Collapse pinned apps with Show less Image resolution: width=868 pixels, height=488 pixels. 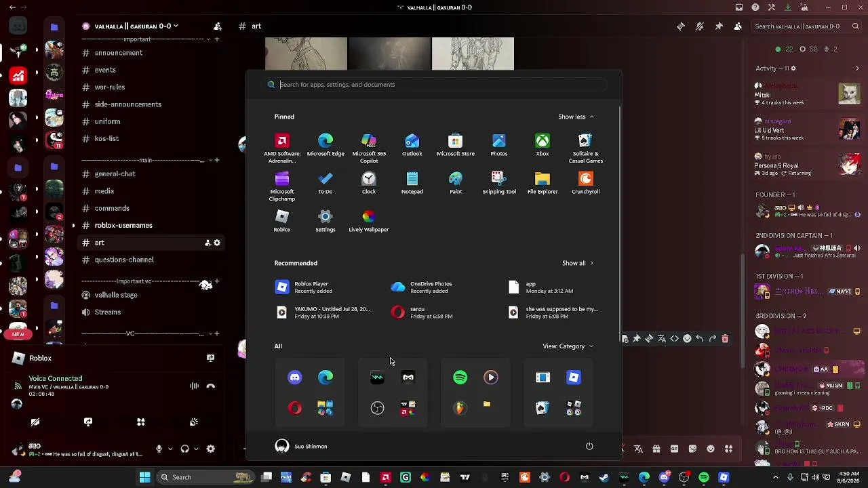576,117
